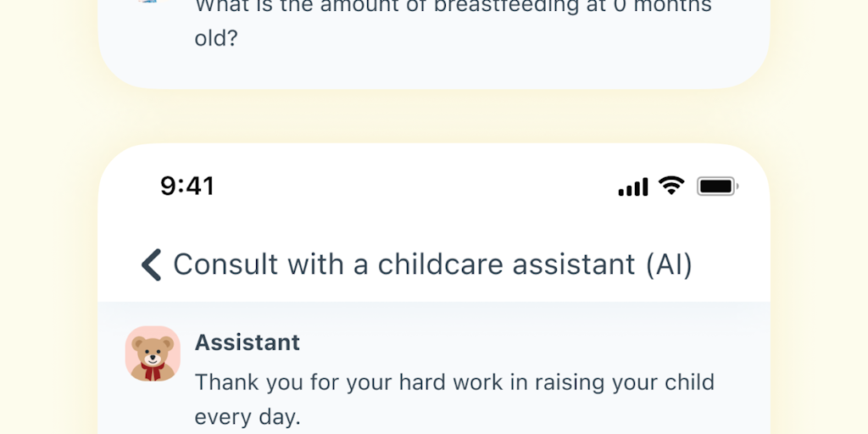Click empty header space right of '(AI)'
This screenshot has height=434, width=868.
pos(729,264)
